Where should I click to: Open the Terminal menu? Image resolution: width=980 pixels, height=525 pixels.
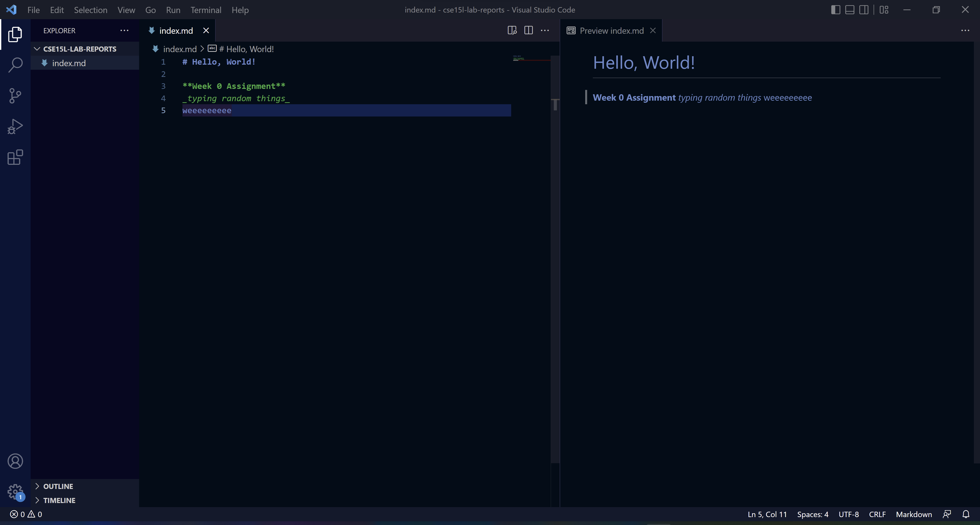pos(206,10)
